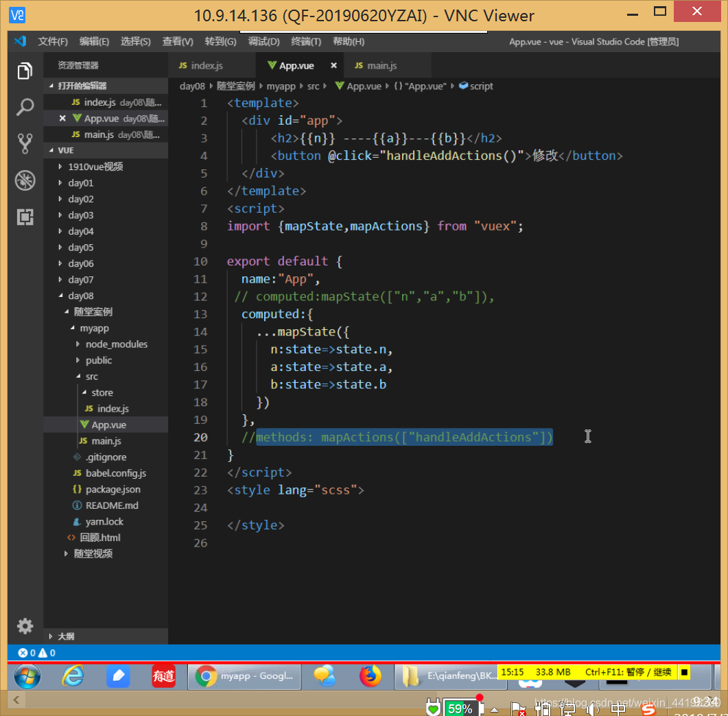Image resolution: width=728 pixels, height=716 pixels.
Task: Open 转到(G) menu
Action: [x=220, y=42]
